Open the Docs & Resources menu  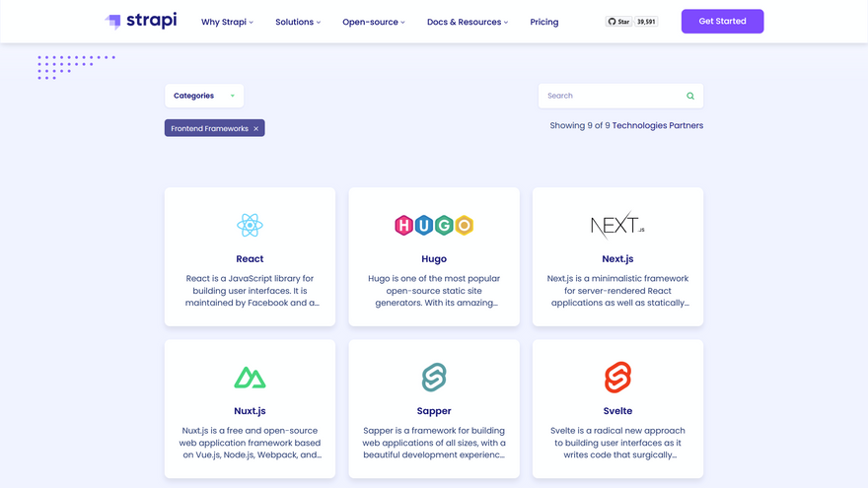(468, 22)
